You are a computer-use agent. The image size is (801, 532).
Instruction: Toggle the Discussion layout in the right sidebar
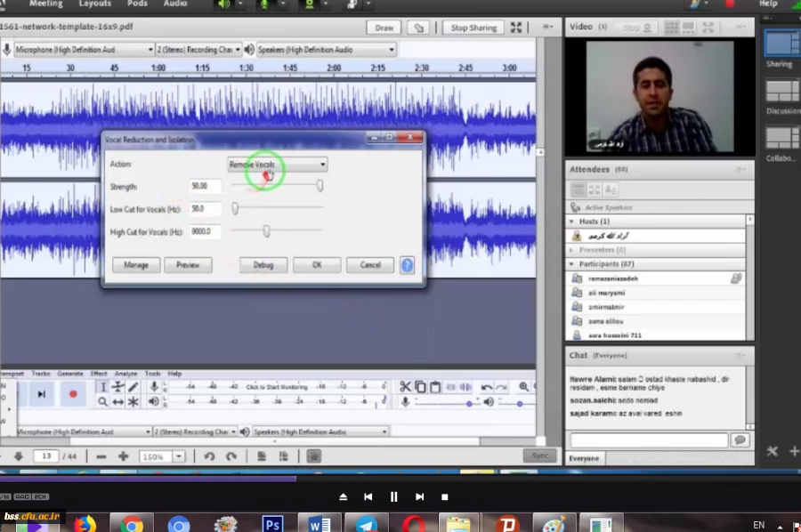782,91
